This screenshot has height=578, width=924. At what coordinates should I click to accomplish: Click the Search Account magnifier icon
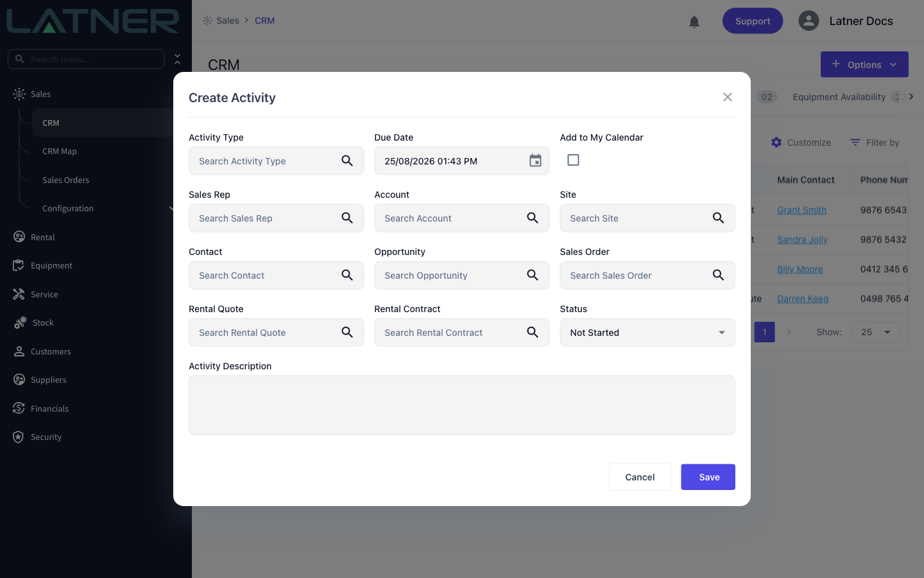[533, 218]
